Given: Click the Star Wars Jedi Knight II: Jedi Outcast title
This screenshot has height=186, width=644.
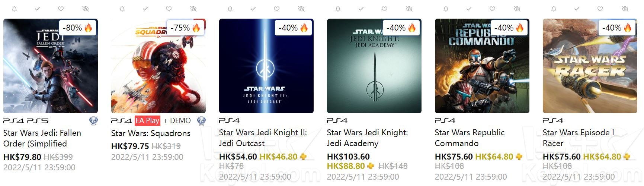Looking at the screenshot, I should [x=263, y=138].
